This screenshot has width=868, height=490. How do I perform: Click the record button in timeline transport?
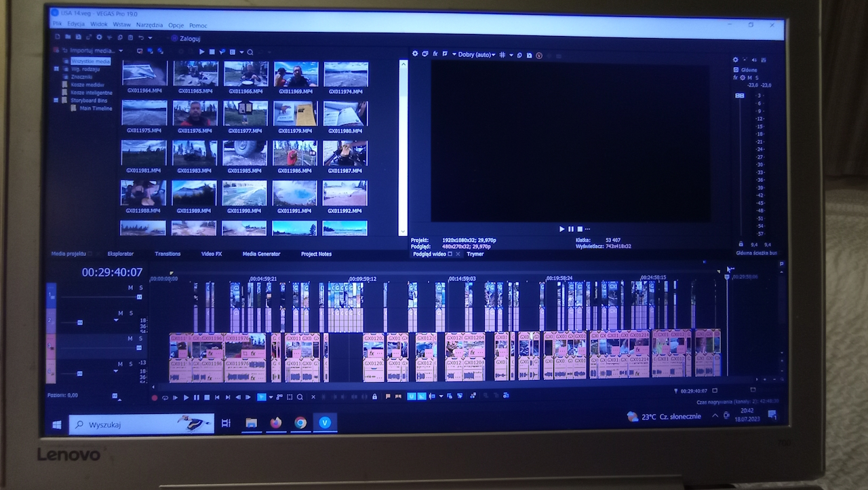click(x=154, y=398)
